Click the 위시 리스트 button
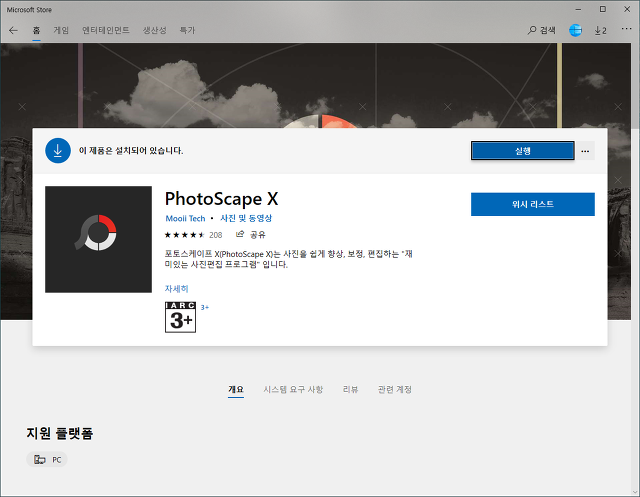 pos(533,204)
